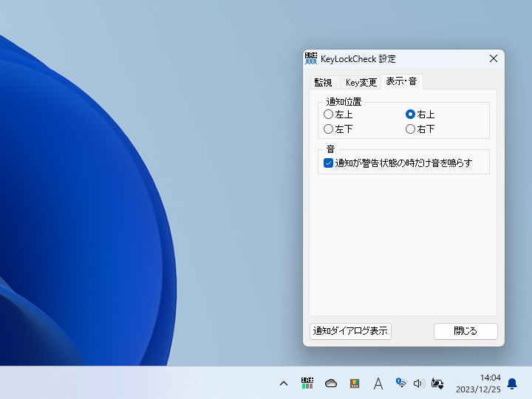
Task: Open the OneDrive cloud tray icon
Action: [x=331, y=383]
